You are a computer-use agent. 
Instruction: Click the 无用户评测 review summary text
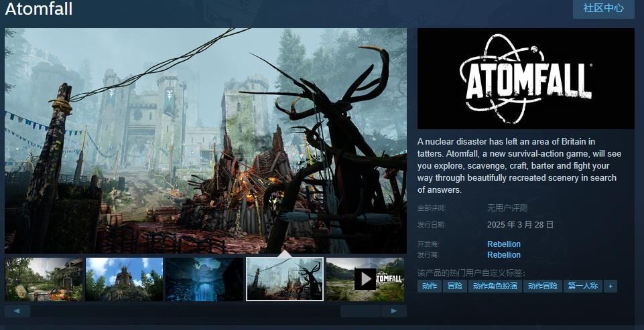(507, 208)
